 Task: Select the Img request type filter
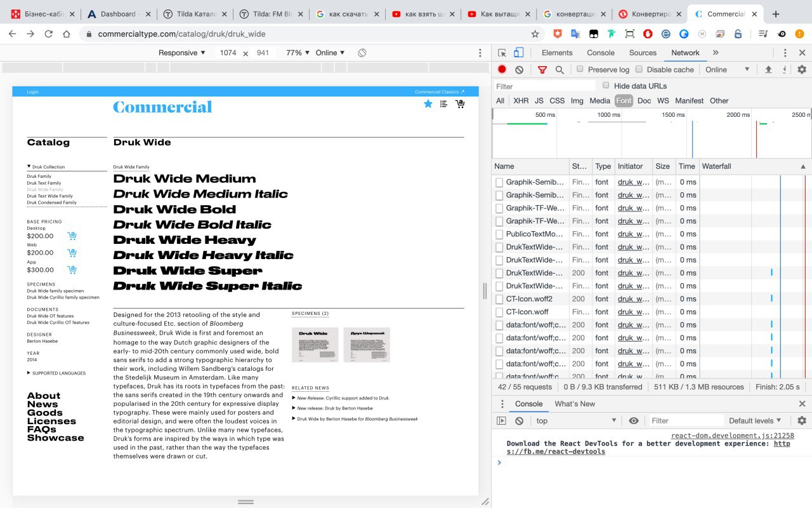[x=577, y=100]
